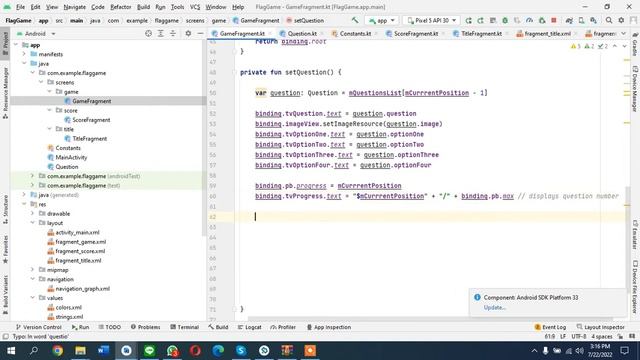Open the Build menu
640x360 pixels.
[143, 7]
